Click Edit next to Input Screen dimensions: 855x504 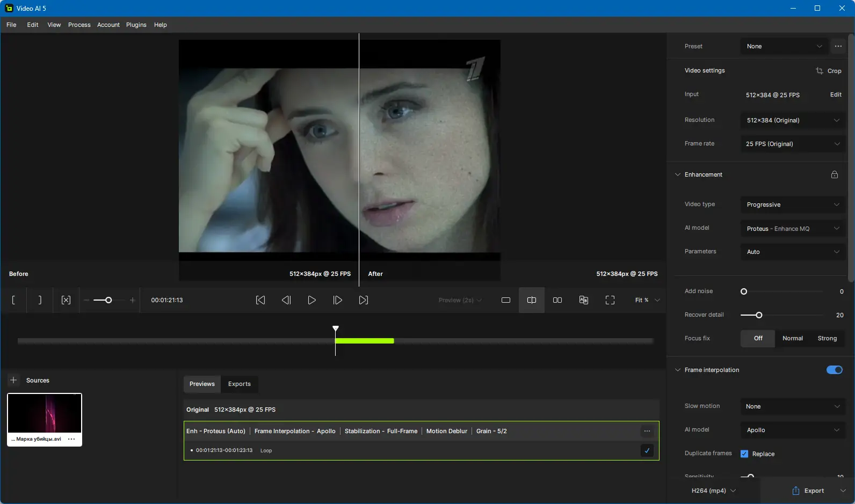point(835,94)
